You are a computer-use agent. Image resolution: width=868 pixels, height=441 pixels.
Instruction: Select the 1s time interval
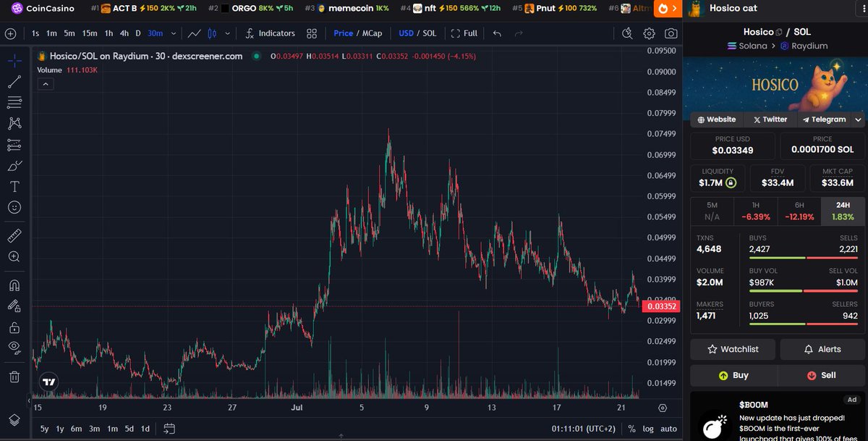click(x=35, y=33)
